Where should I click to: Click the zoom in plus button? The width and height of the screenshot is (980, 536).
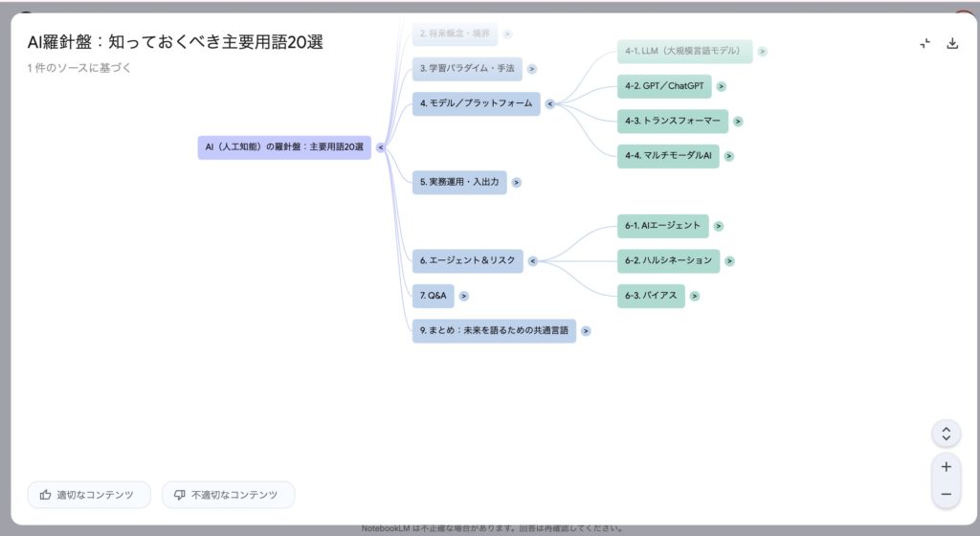click(x=946, y=467)
